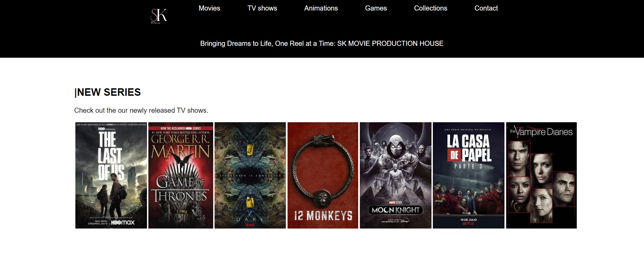Screen dimensions: 644x255
Task: Click the Disney+ logo on Moon Knight poster
Action: click(404, 221)
